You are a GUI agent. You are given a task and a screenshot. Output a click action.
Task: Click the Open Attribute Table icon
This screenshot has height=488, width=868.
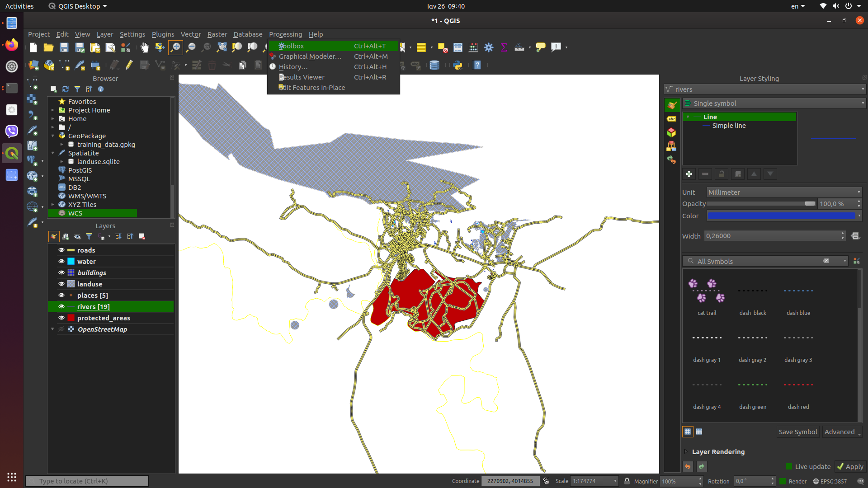(458, 47)
